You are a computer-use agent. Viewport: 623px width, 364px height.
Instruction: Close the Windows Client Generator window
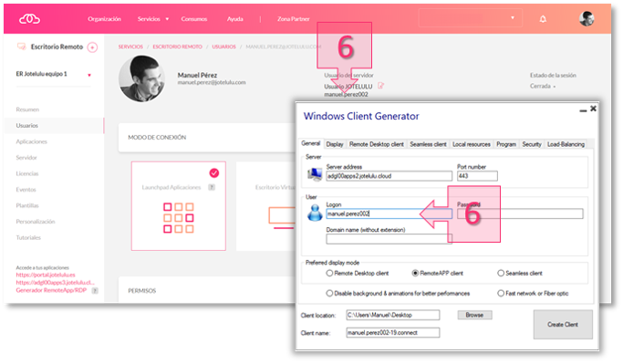click(593, 108)
